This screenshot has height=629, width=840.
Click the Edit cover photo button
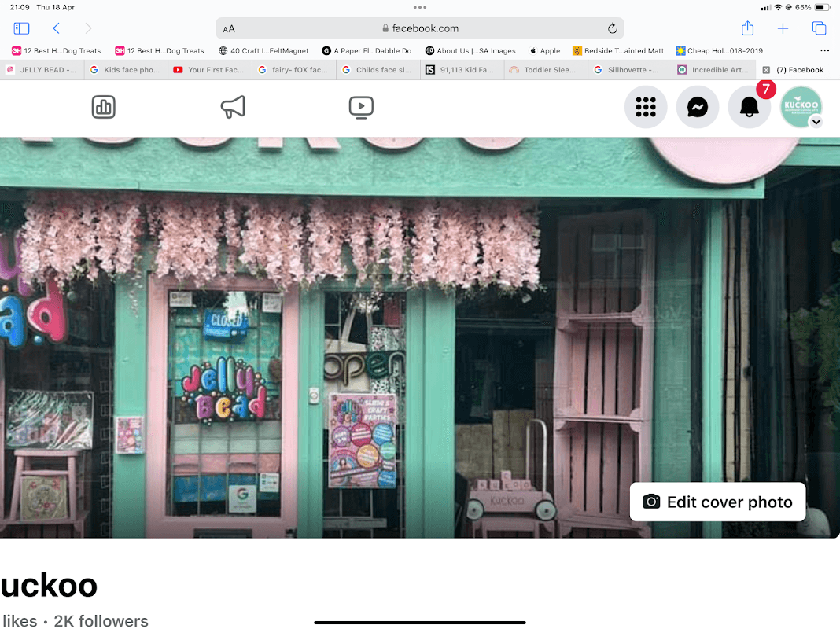tap(717, 502)
